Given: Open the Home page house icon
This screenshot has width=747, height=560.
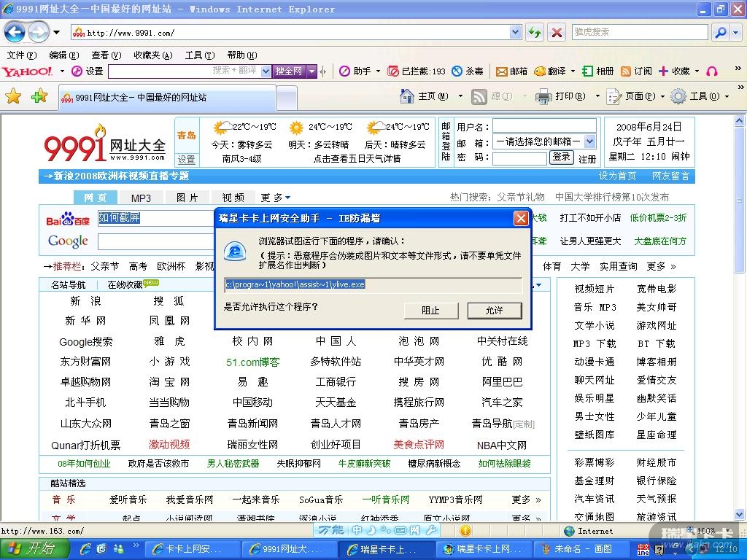Looking at the screenshot, I should (x=407, y=97).
